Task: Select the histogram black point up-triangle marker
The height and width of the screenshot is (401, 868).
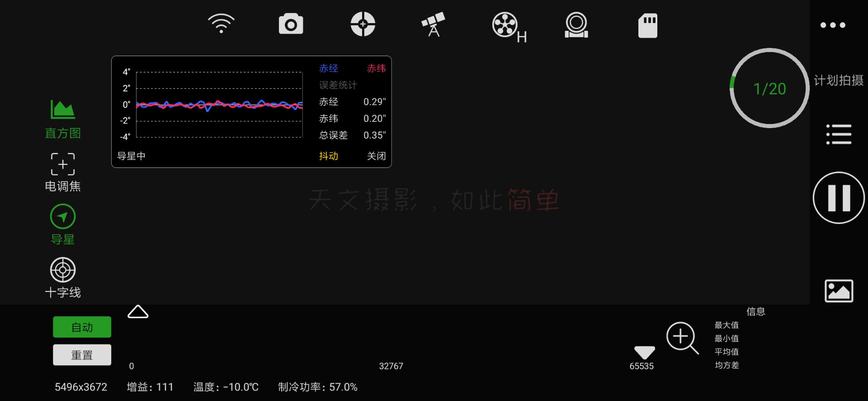Action: click(138, 311)
